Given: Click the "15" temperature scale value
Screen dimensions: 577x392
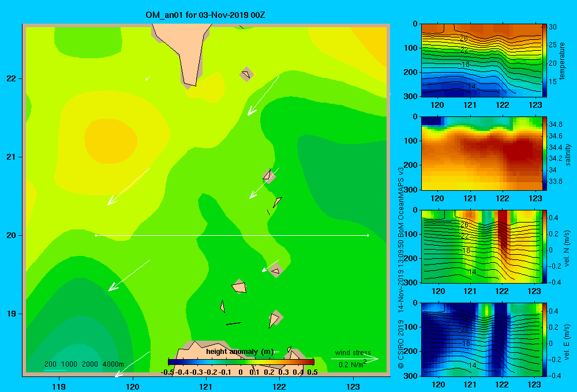Looking at the screenshot, I should coord(553,82).
